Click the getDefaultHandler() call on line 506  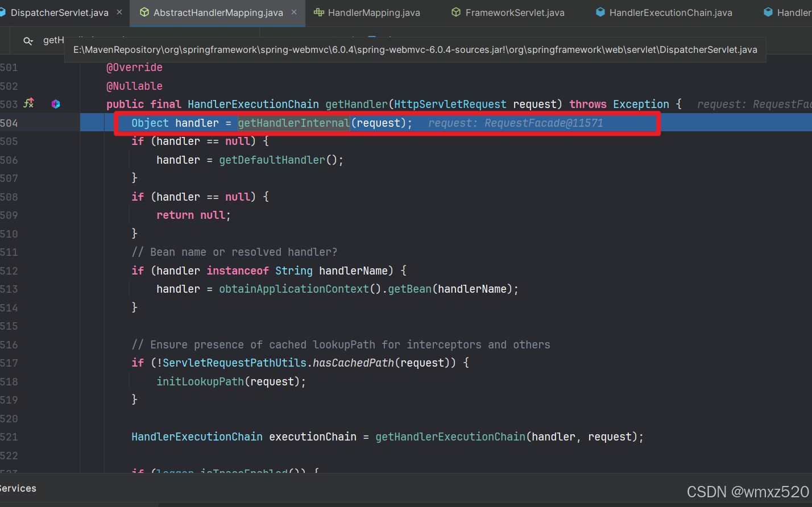tap(281, 160)
